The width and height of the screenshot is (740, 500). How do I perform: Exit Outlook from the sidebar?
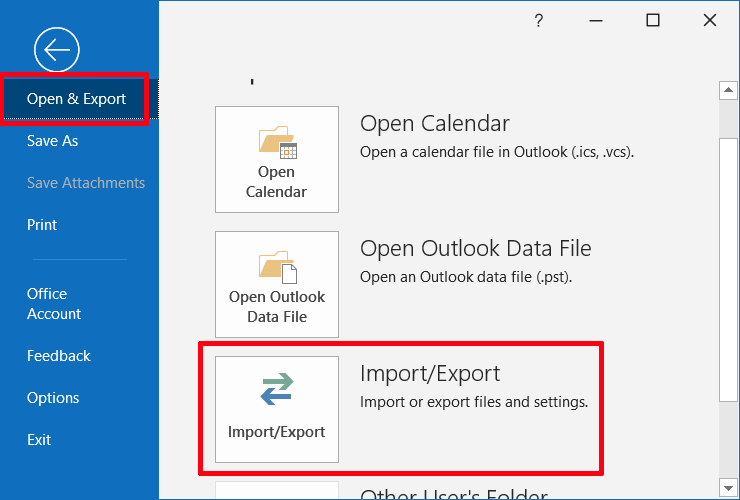coord(39,440)
